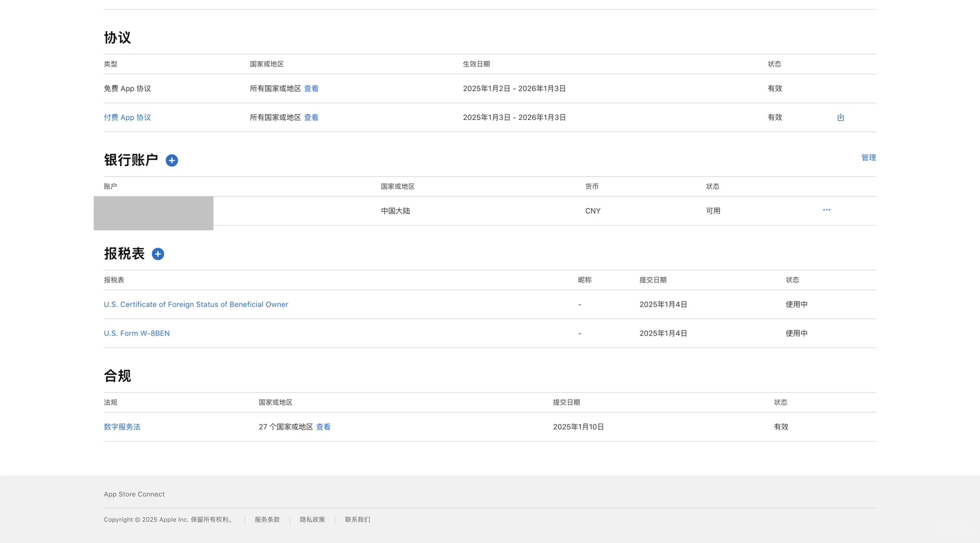Open the 付费 App 协议 agreement details

[x=127, y=117]
